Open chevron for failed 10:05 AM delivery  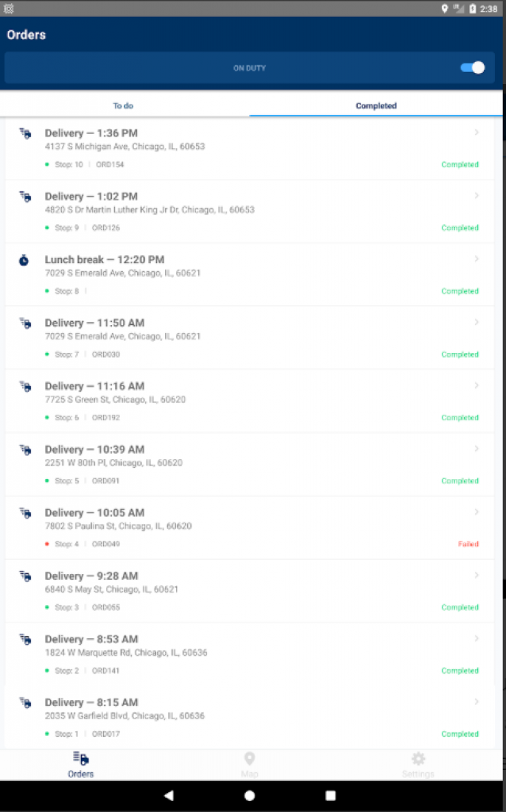click(477, 512)
